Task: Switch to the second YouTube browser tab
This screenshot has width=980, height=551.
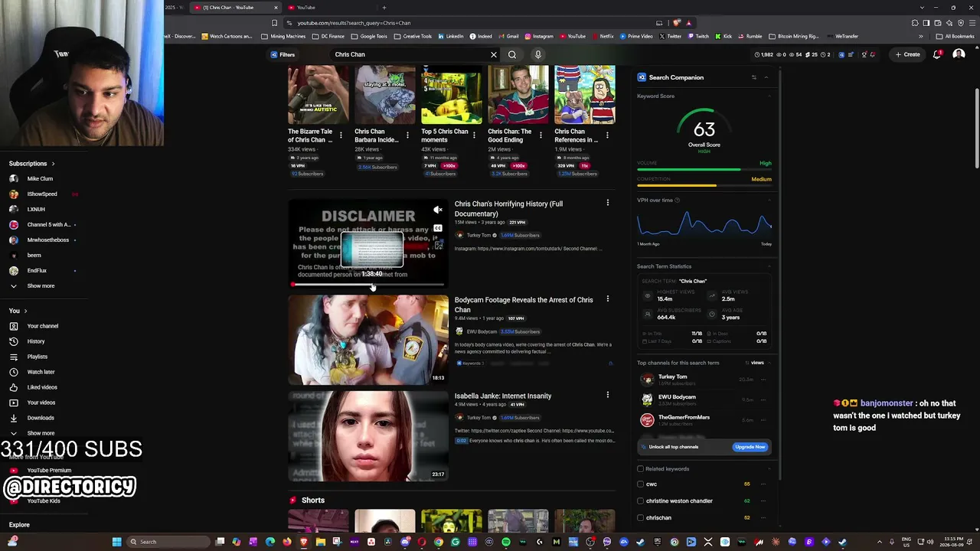Action: [306, 8]
